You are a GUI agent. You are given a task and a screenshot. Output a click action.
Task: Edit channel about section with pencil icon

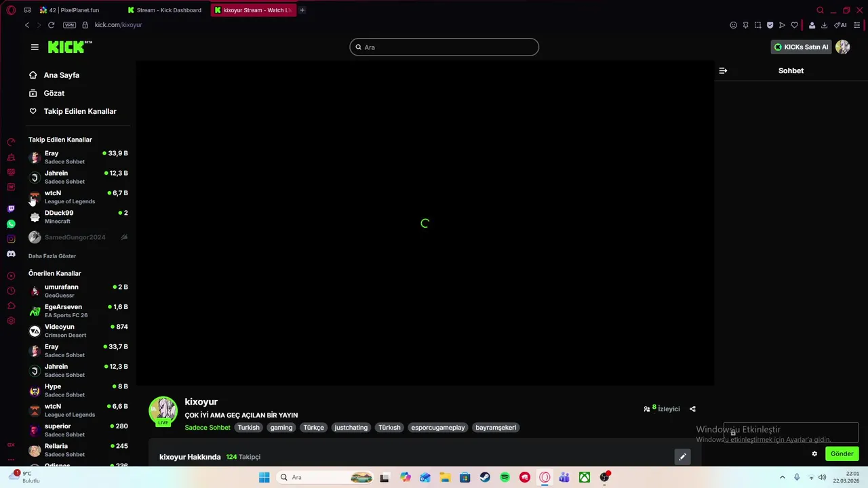pyautogui.click(x=682, y=457)
